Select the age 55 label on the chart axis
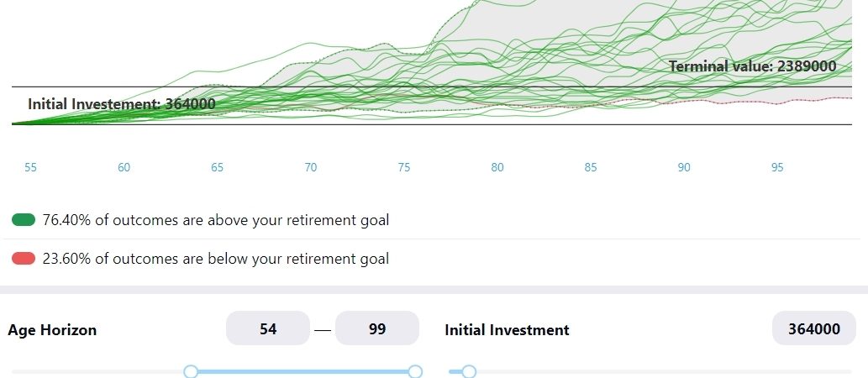Viewport: 868px width, 378px height. click(31, 168)
